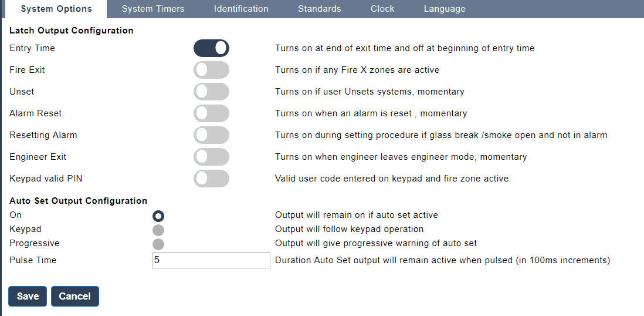
Task: Save the system options
Action: tap(28, 297)
